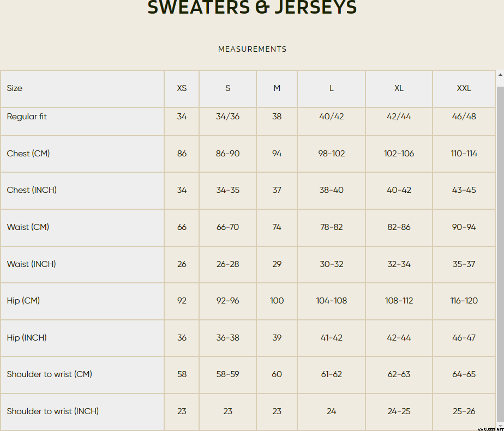This screenshot has width=504, height=431.
Task: Click the Regular fit row label
Action: pos(27,116)
